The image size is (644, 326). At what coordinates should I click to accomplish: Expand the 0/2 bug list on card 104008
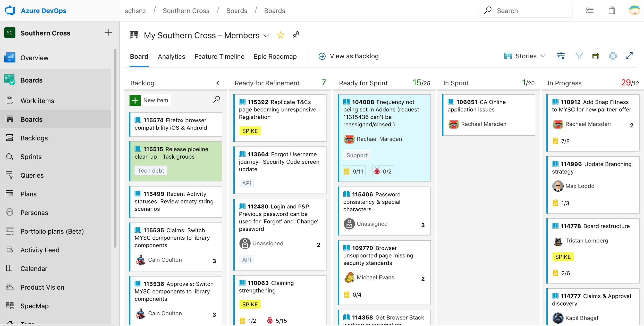coord(383,171)
